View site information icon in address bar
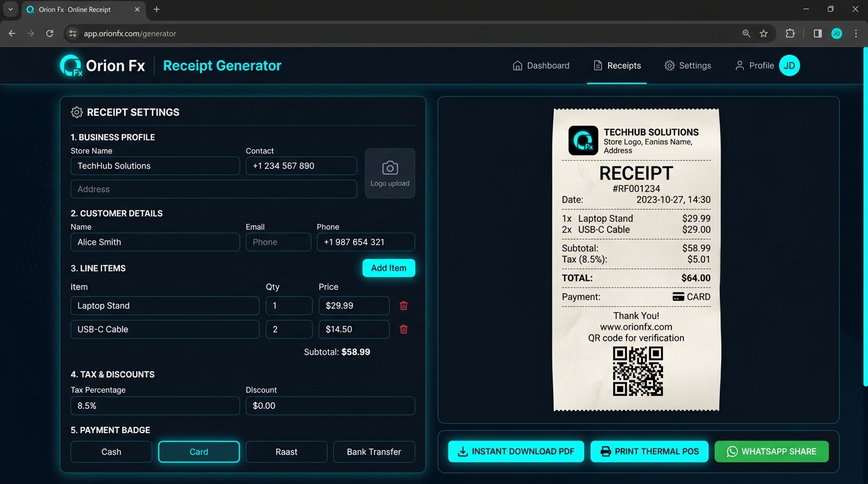The width and height of the screenshot is (868, 484). pos(73,33)
